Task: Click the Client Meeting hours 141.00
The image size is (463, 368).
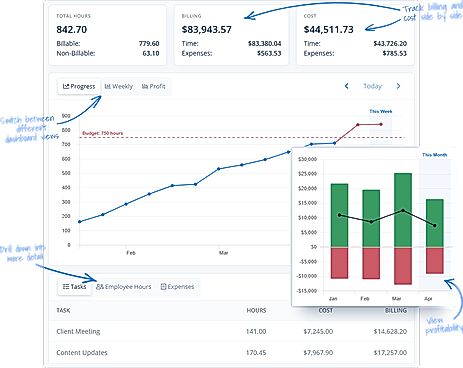Action: [256, 332]
